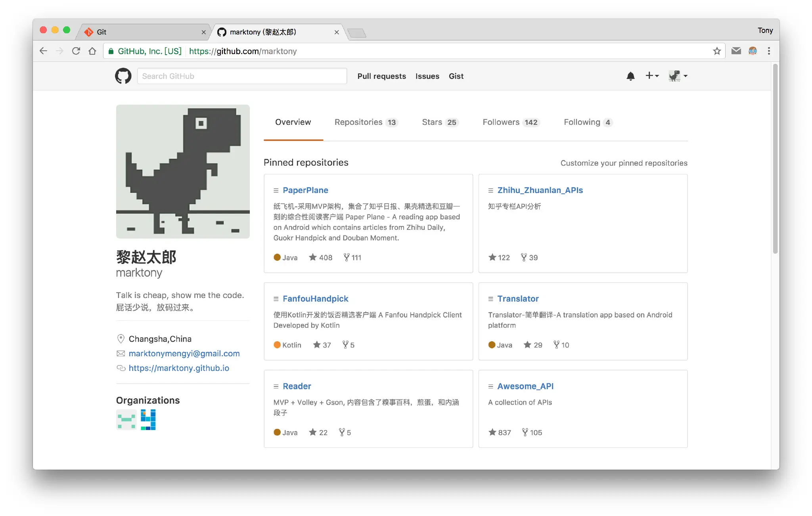Switch to the Overview tab

point(293,122)
